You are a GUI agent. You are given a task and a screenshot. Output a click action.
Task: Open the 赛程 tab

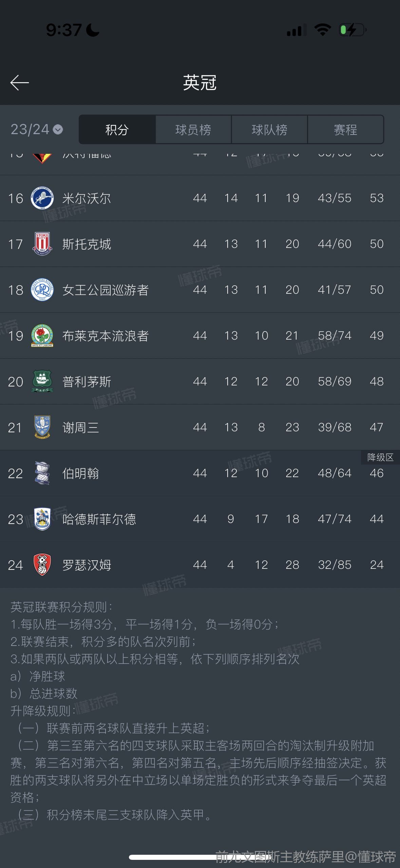click(345, 129)
